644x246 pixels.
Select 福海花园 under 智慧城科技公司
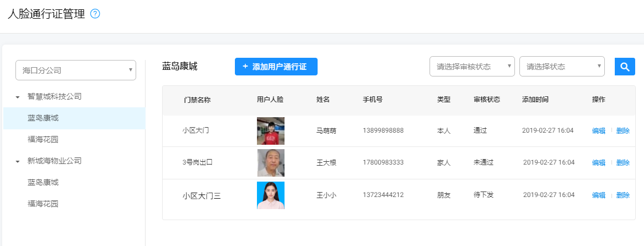click(x=43, y=139)
